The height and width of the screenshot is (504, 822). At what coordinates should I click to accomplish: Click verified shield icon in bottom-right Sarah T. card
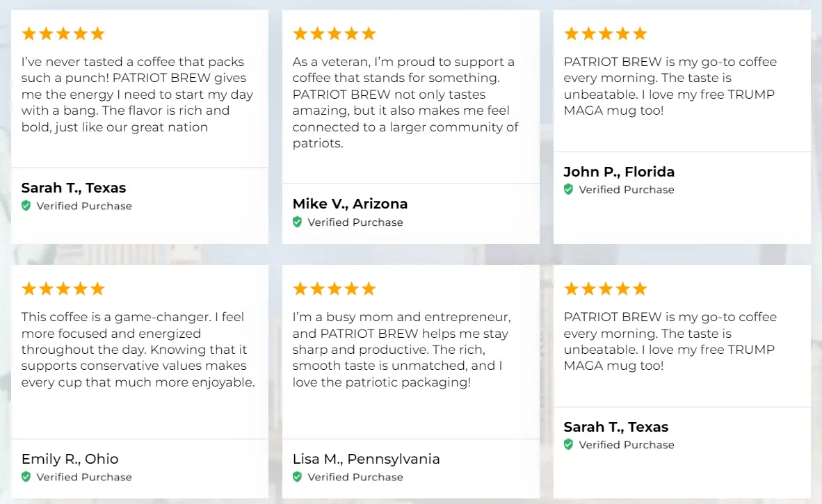coord(568,445)
